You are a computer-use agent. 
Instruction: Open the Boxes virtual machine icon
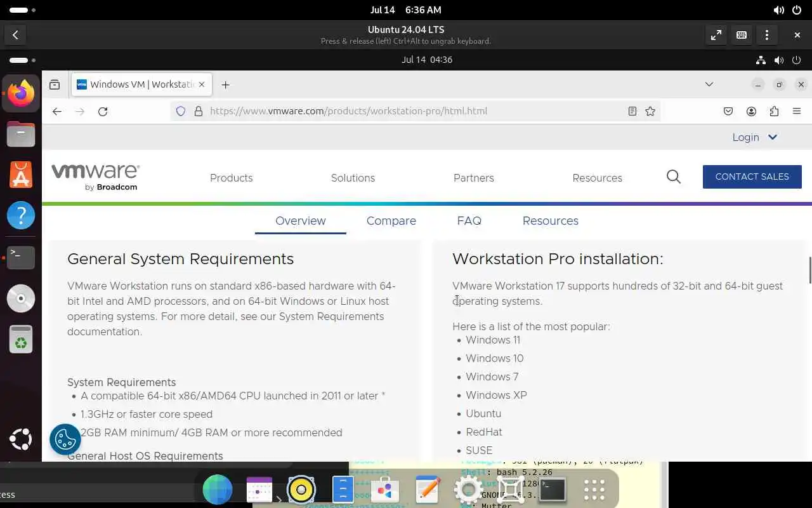click(511, 490)
